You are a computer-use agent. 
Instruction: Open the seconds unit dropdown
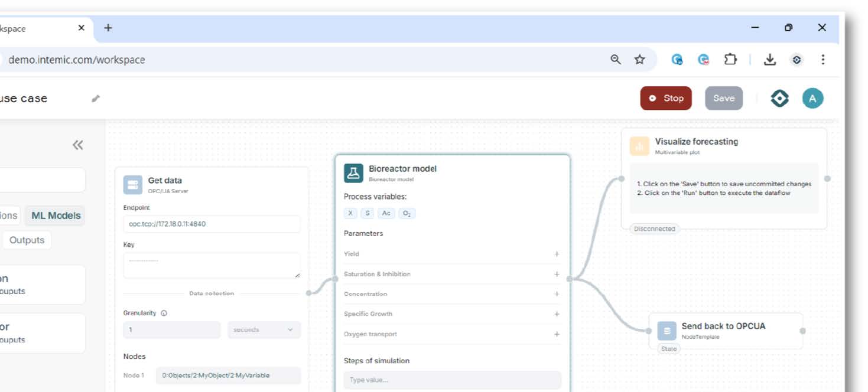[264, 330]
